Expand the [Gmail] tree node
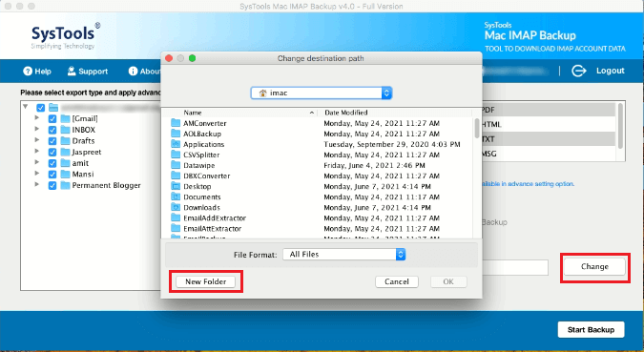The height and width of the screenshot is (352, 644). [37, 118]
